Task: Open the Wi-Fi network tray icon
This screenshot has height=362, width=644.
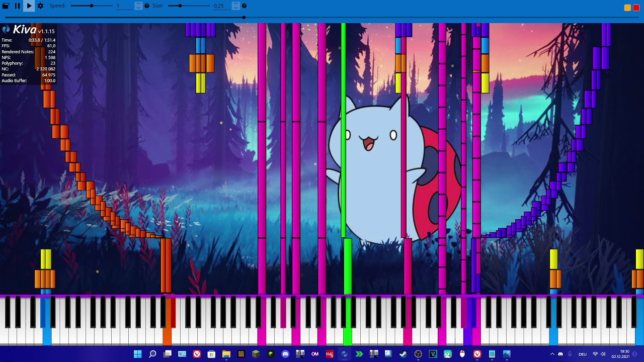Action: [595, 354]
